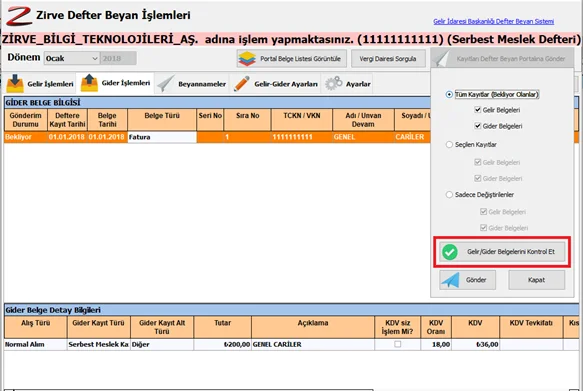Click Gelir/Gider Belgelerini Kontrol Et button

coord(502,252)
